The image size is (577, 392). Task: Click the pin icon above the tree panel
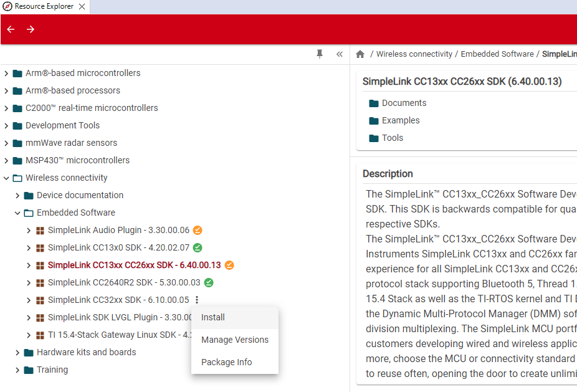[x=320, y=54]
